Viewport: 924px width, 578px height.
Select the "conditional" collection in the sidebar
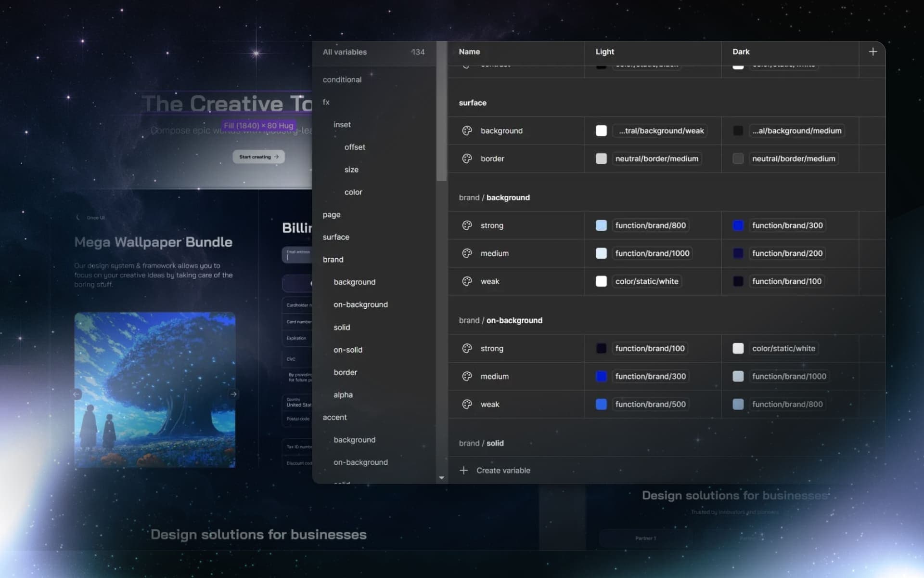pos(342,79)
